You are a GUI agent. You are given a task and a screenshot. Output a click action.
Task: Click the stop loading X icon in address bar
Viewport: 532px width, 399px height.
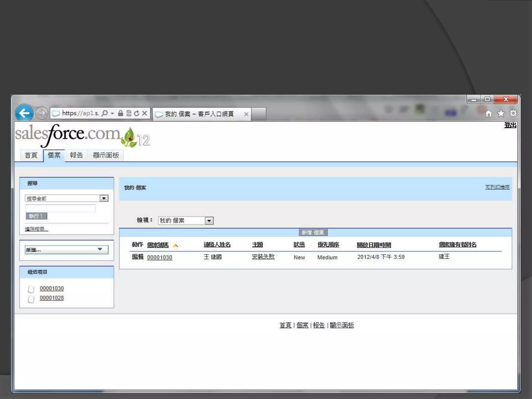point(145,113)
